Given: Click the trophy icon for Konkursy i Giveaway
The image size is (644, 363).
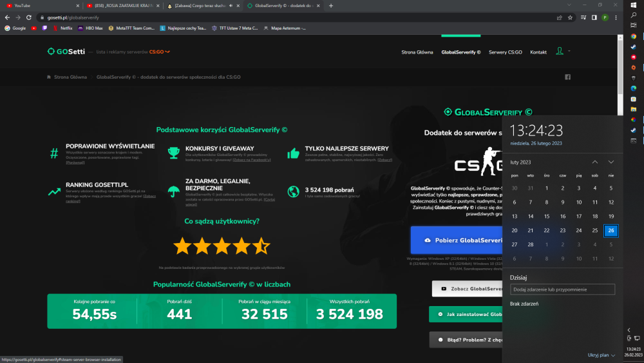Looking at the screenshot, I should pyautogui.click(x=174, y=153).
